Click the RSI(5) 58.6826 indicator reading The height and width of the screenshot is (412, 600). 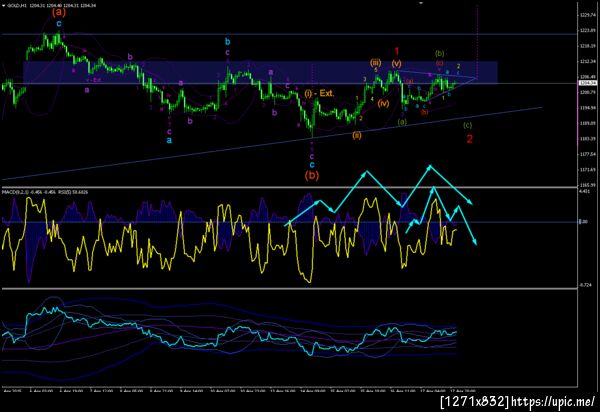pyautogui.click(x=74, y=192)
